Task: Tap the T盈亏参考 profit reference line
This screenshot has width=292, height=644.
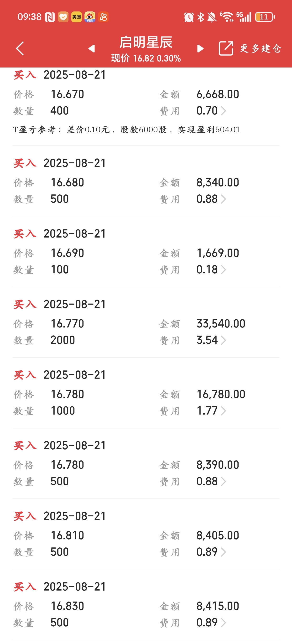Action: tap(126, 130)
